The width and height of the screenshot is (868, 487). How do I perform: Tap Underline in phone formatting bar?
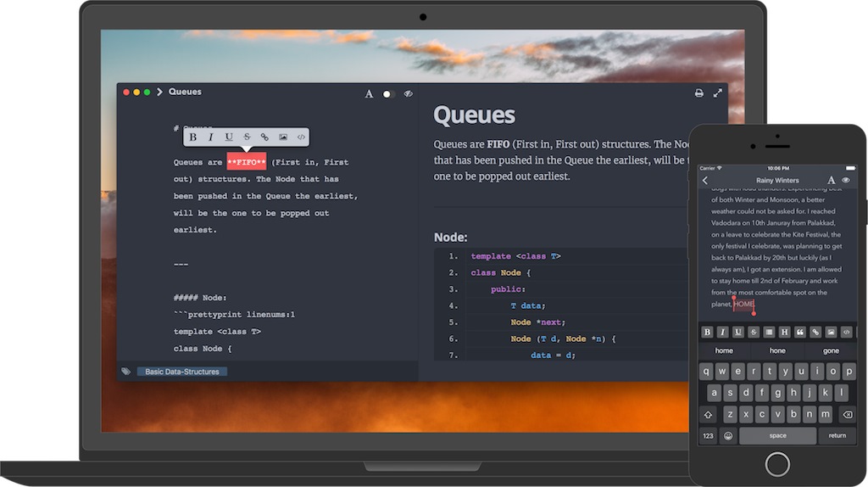click(738, 332)
